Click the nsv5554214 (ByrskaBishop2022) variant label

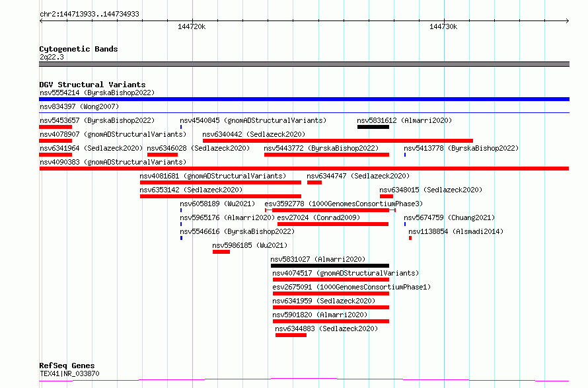tap(97, 93)
